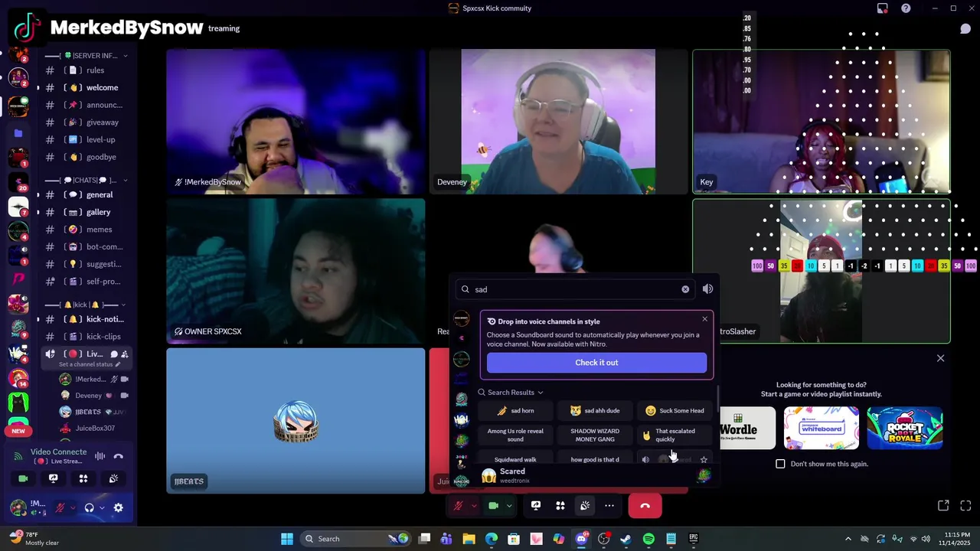Screen dimensions: 980x551
Task: Pop out the call window
Action: coord(943,506)
